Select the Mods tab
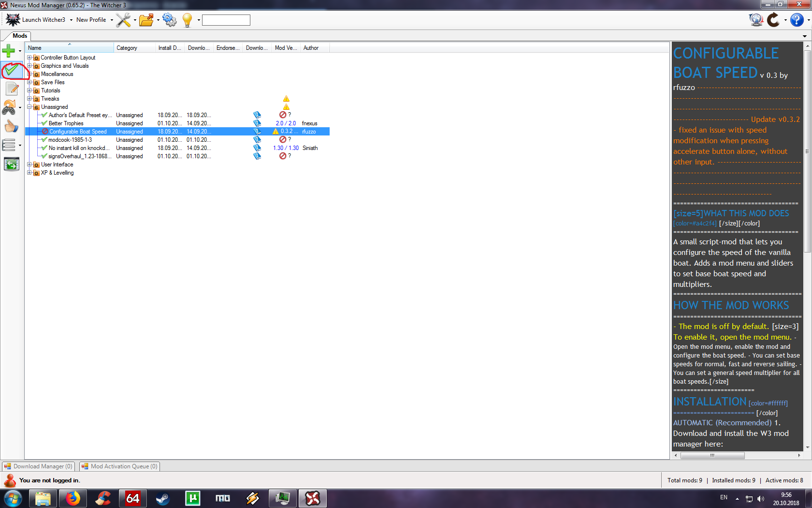Image resolution: width=812 pixels, height=508 pixels. point(20,36)
